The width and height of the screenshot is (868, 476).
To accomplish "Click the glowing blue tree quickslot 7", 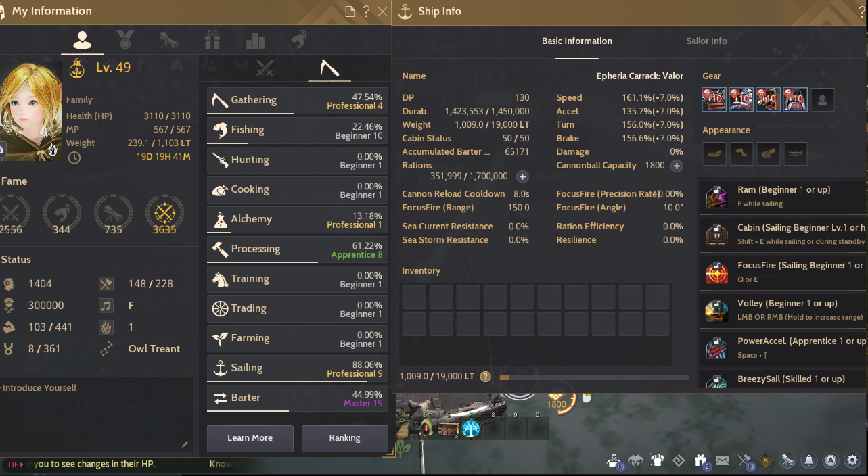I will pyautogui.click(x=471, y=429).
